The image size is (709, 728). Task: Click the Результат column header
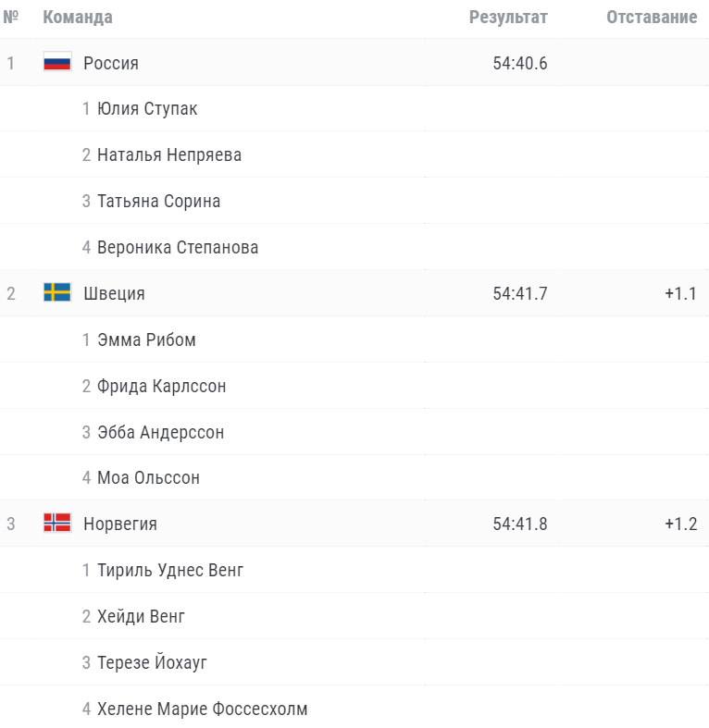508,18
